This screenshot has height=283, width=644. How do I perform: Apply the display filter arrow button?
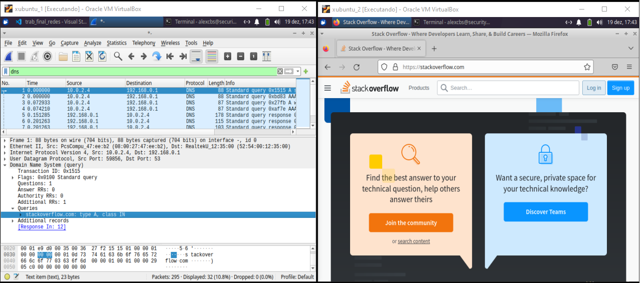(x=289, y=72)
